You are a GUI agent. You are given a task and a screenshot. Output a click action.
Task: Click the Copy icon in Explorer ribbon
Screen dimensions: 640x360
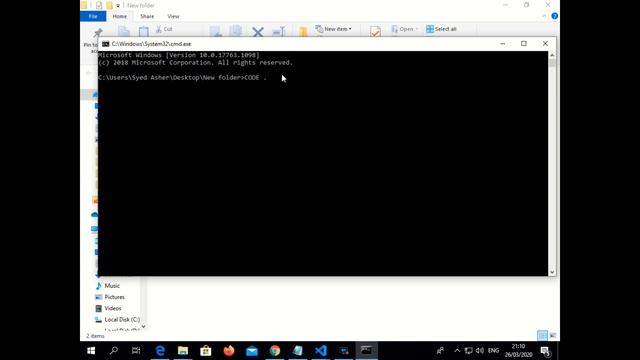pos(124,31)
